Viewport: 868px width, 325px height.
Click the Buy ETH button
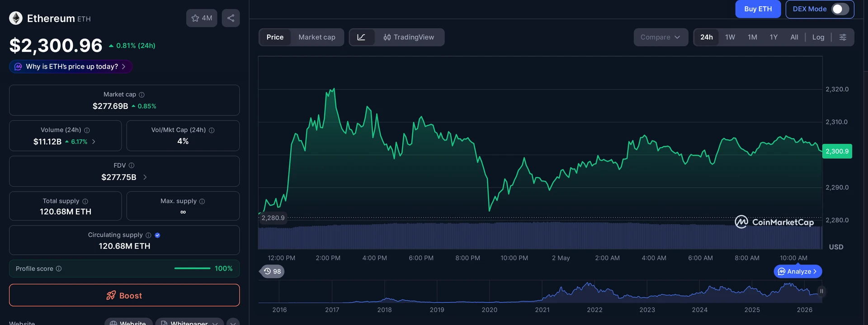point(758,9)
